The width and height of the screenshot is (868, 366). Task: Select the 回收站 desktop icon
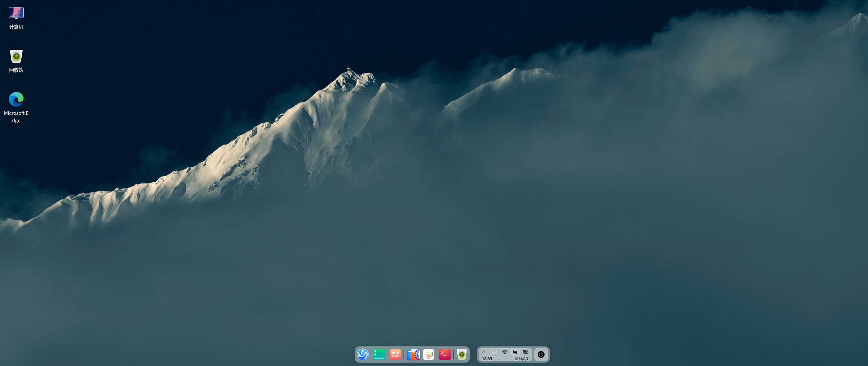coord(16,56)
